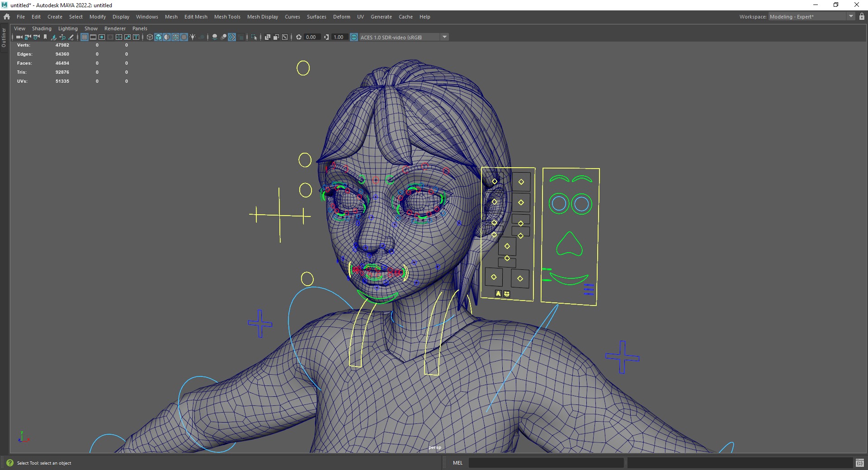Image resolution: width=868 pixels, height=470 pixels.
Task: Open the Surfaces menu
Action: click(x=316, y=17)
